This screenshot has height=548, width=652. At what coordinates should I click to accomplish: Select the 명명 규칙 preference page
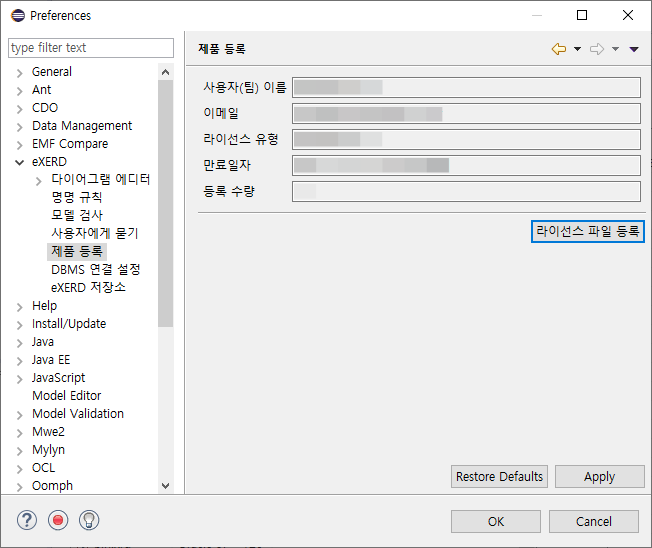[x=77, y=197]
